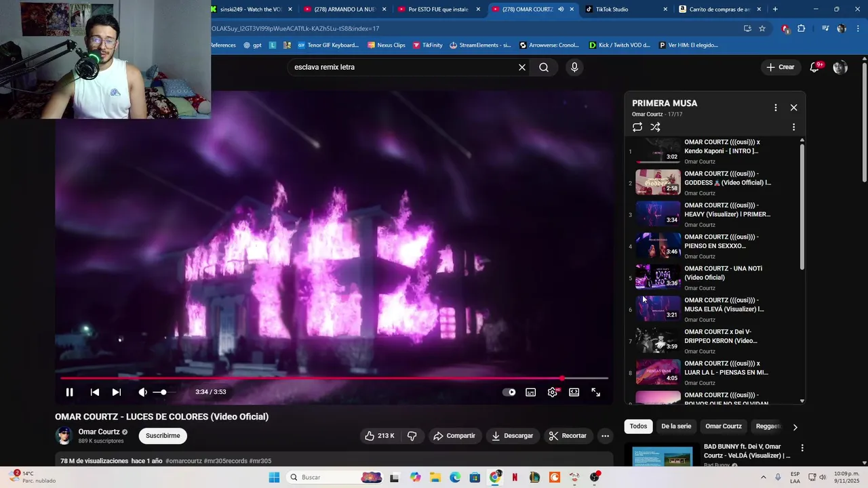This screenshot has height=488, width=868.
Task: Open the browser extensions puzzle icon
Action: coord(802,28)
